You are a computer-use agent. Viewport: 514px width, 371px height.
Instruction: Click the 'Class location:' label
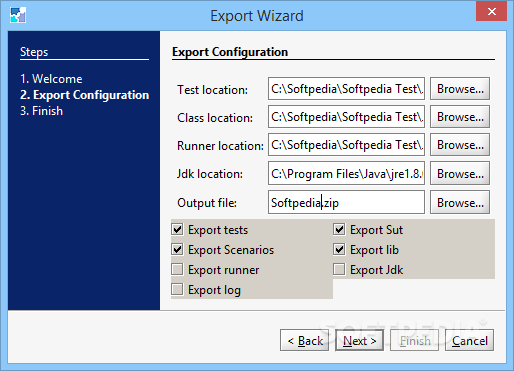pos(215,118)
